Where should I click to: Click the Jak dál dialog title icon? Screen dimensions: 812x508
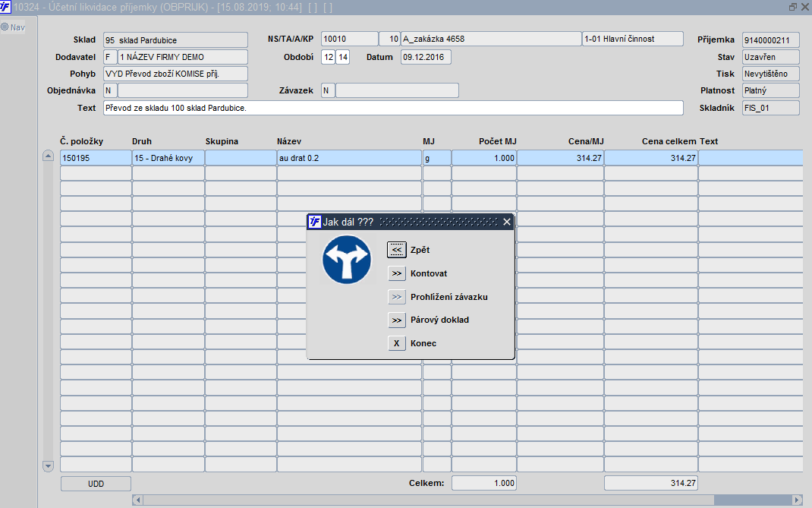click(315, 222)
